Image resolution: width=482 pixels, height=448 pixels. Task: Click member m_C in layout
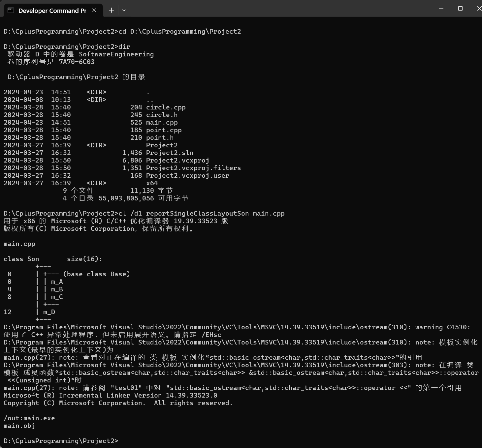57,297
